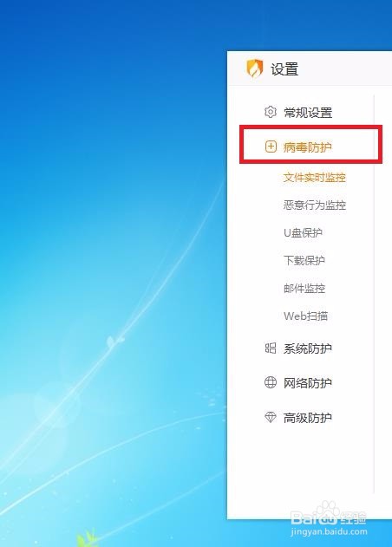Image resolution: width=392 pixels, height=547 pixels.
Task: Expand the 系统防护 section
Action: pyautogui.click(x=307, y=348)
